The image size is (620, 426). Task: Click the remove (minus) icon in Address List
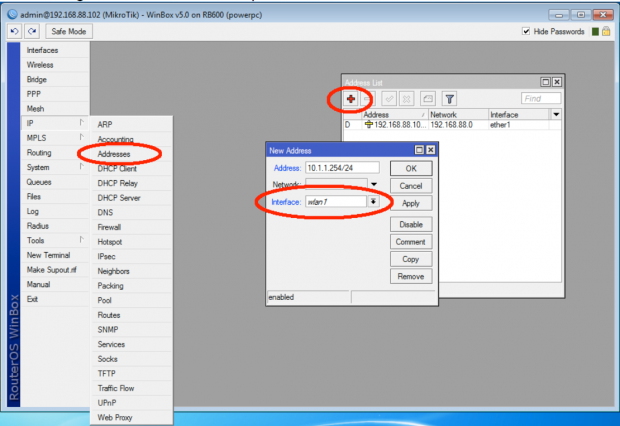tap(367, 99)
